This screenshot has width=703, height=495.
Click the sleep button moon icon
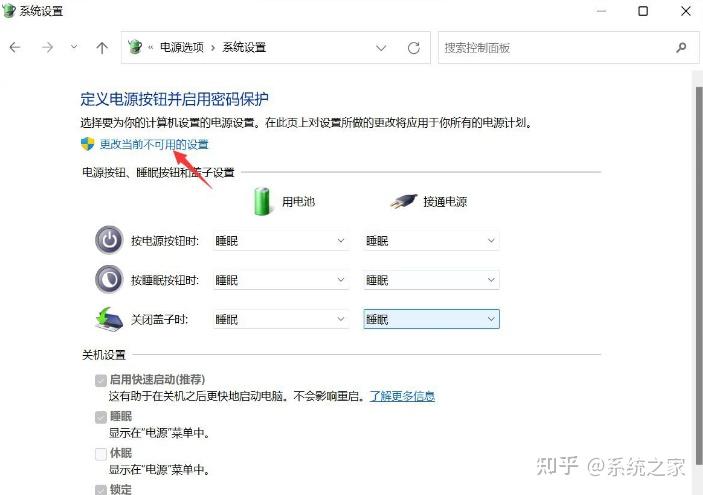(109, 280)
